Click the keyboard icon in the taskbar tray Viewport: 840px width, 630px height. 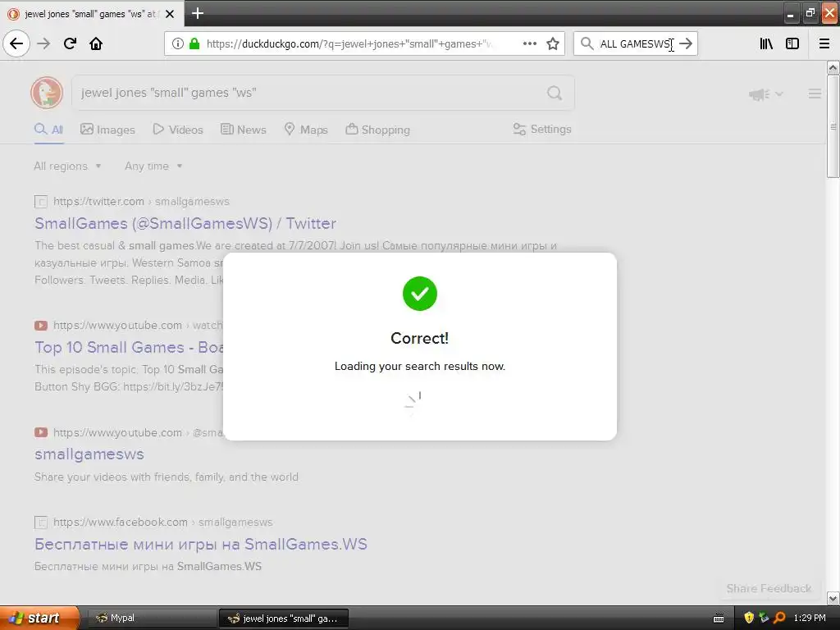click(719, 619)
